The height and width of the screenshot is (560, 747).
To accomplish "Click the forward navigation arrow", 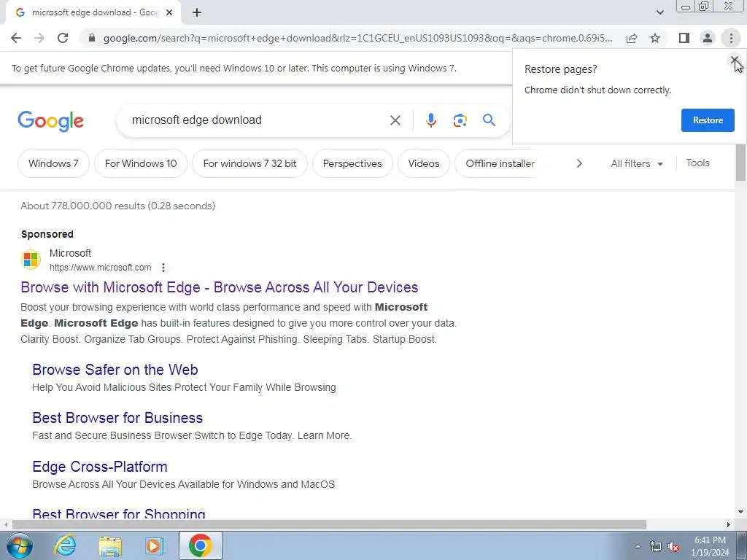I will tap(39, 38).
